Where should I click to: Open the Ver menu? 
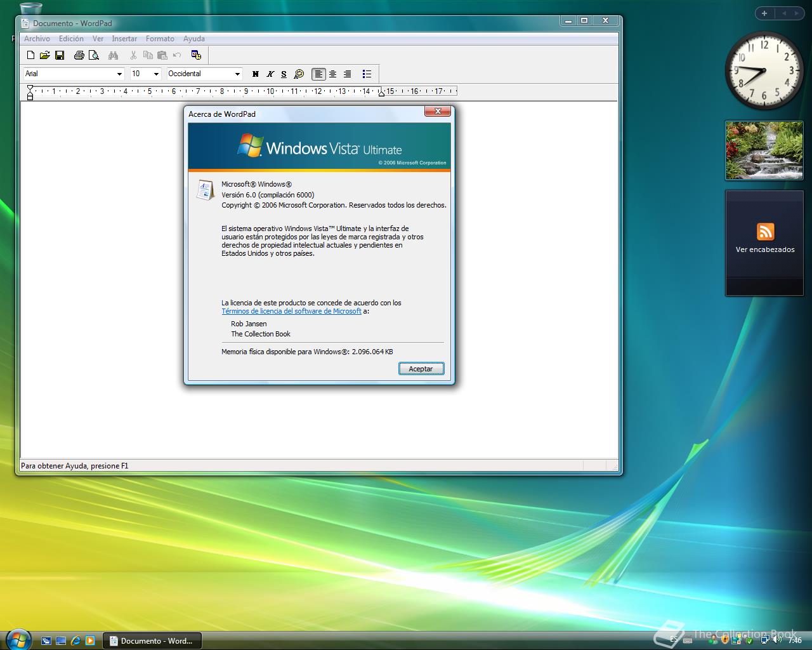pyautogui.click(x=98, y=39)
